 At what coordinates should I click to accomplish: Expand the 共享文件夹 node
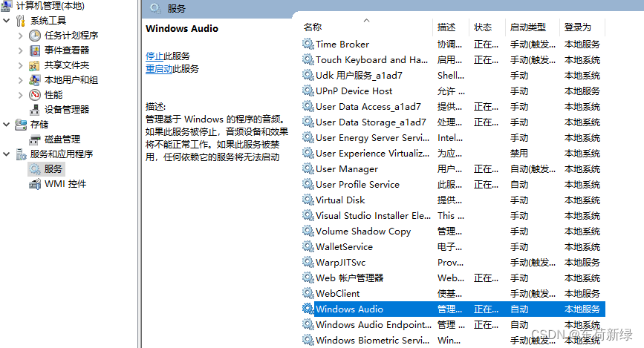coord(20,65)
